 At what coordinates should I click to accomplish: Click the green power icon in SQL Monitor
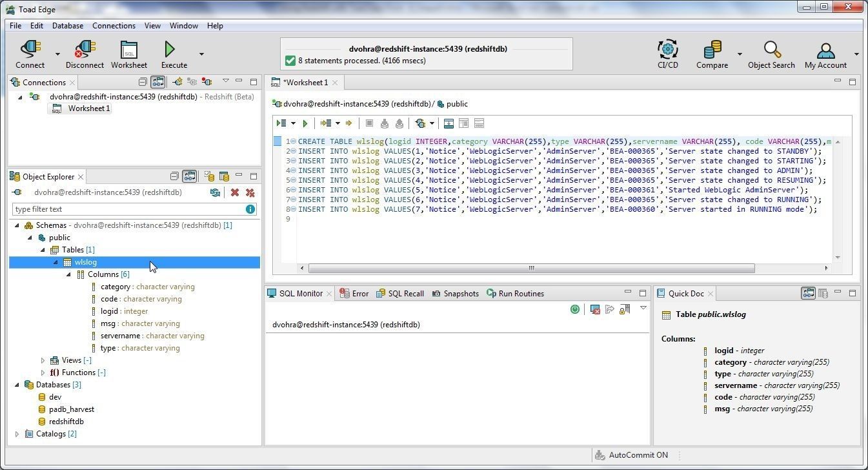point(575,310)
